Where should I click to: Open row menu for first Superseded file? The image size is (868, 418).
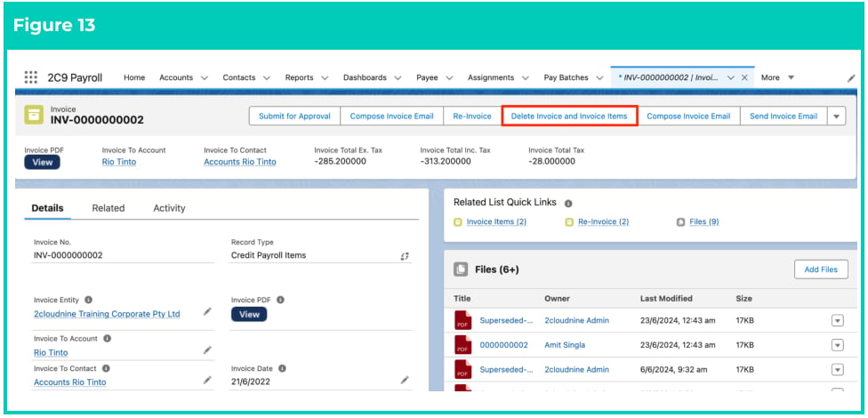click(x=838, y=321)
